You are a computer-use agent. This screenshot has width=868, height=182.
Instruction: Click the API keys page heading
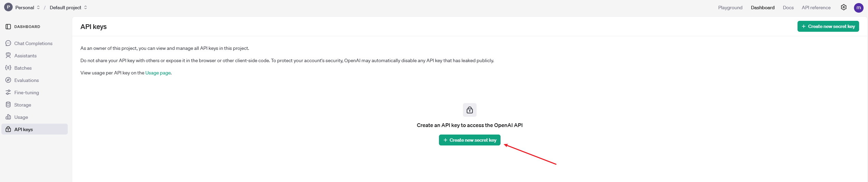tap(93, 27)
